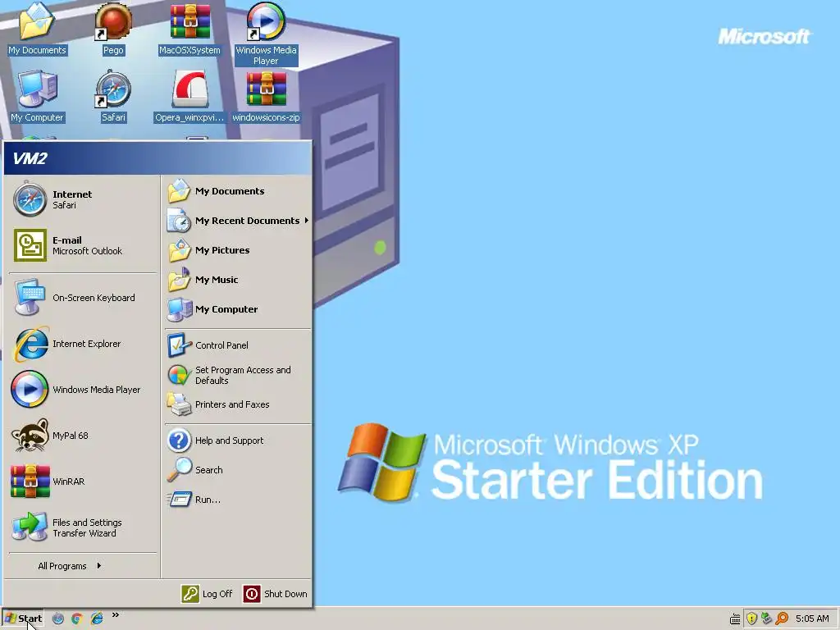This screenshot has width=840, height=630.
Task: Open My Pictures folder
Action: [237, 250]
